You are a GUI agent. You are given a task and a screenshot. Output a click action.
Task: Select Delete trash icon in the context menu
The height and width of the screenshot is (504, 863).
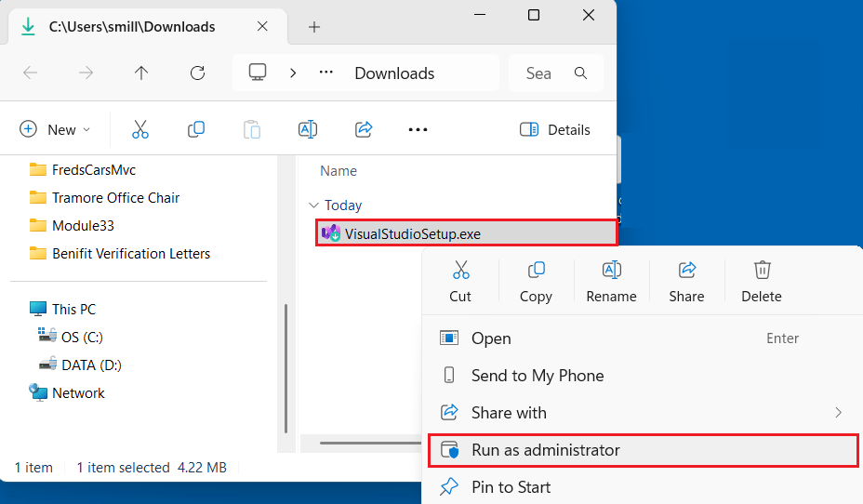[x=762, y=281]
